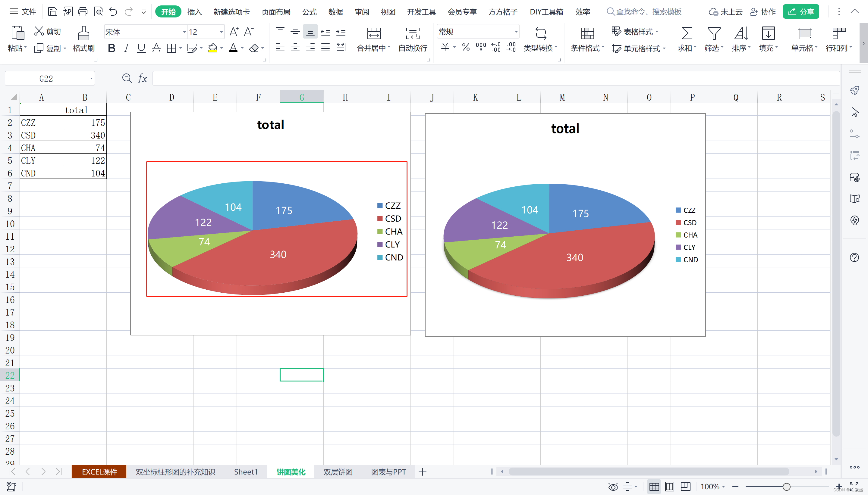This screenshot has width=868, height=495.
Task: Click the 插入 (Insert) menu item
Action: [195, 11]
